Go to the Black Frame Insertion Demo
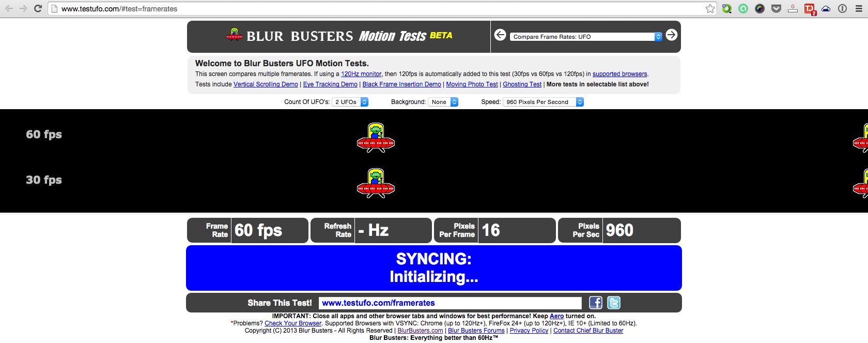 click(x=401, y=84)
